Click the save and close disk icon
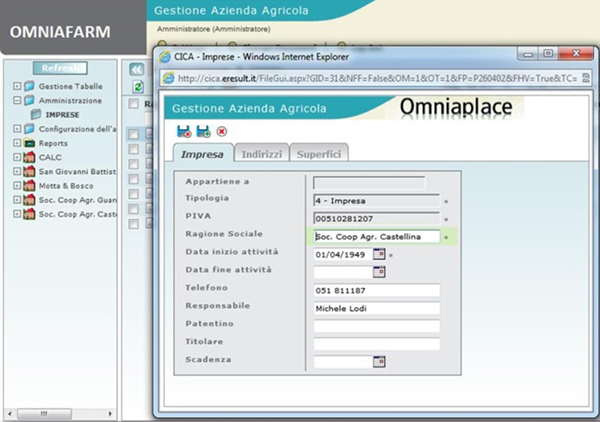Screen dimensions: 600x422 pos(184,131)
